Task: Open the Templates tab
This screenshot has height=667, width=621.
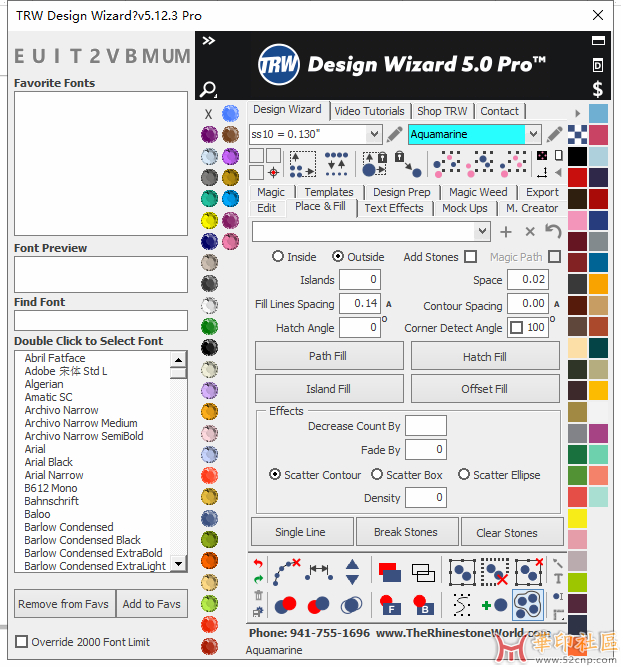Action: (x=329, y=192)
